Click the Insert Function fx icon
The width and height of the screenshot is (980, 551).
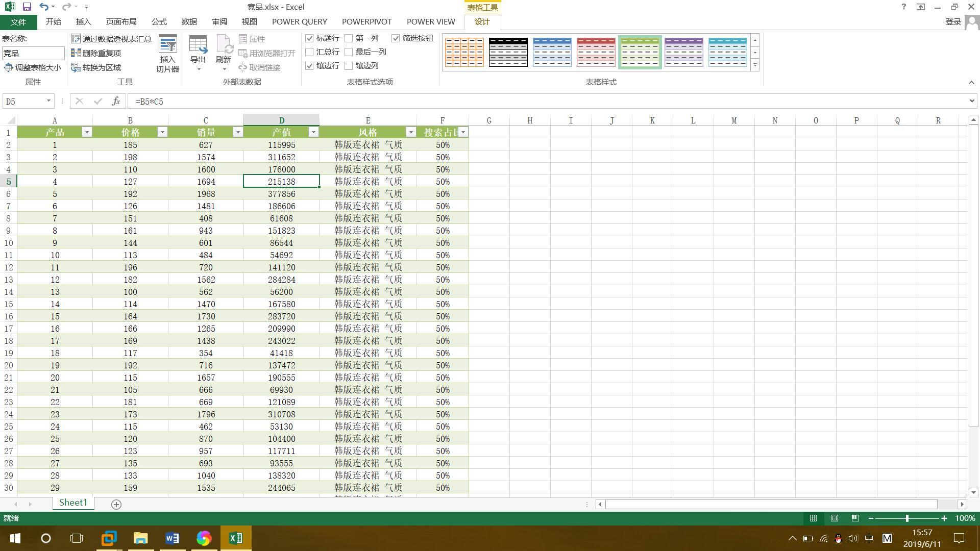point(116,101)
